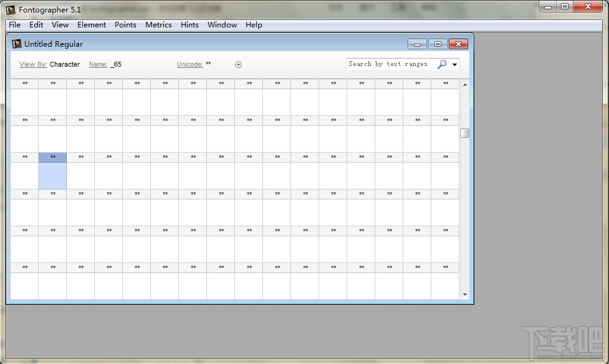Open the Window menu
Image resolution: width=609 pixels, height=364 pixels.
(222, 25)
